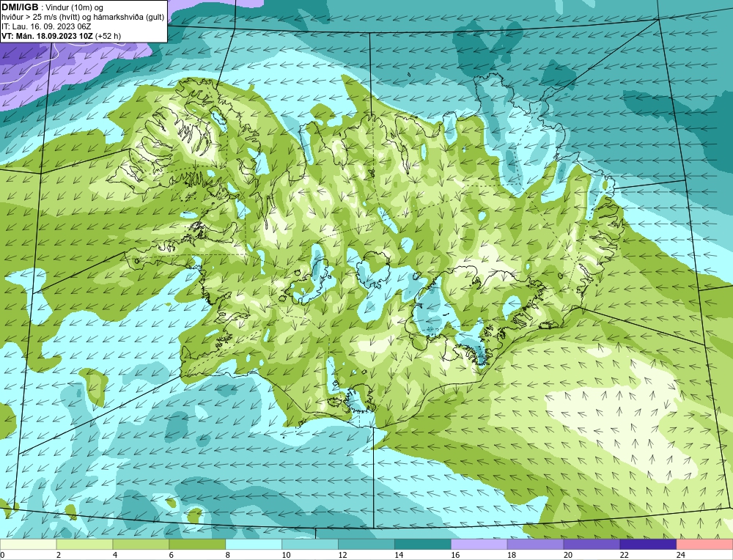This screenshot has width=733, height=560.
Task: Click the 'DMI/IGB' title text
Action: click(x=20, y=7)
